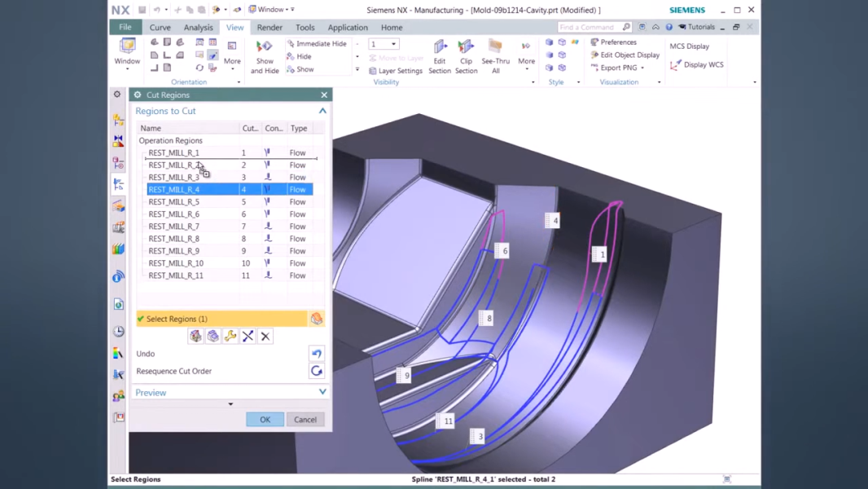Image resolution: width=868 pixels, height=489 pixels.
Task: Click the Help question mark icon
Action: tap(669, 27)
